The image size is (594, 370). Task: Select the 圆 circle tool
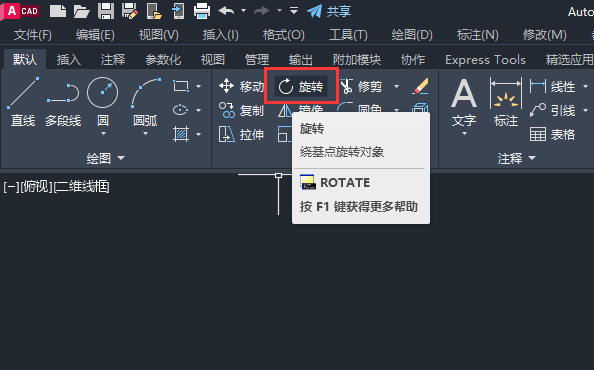pos(103,101)
